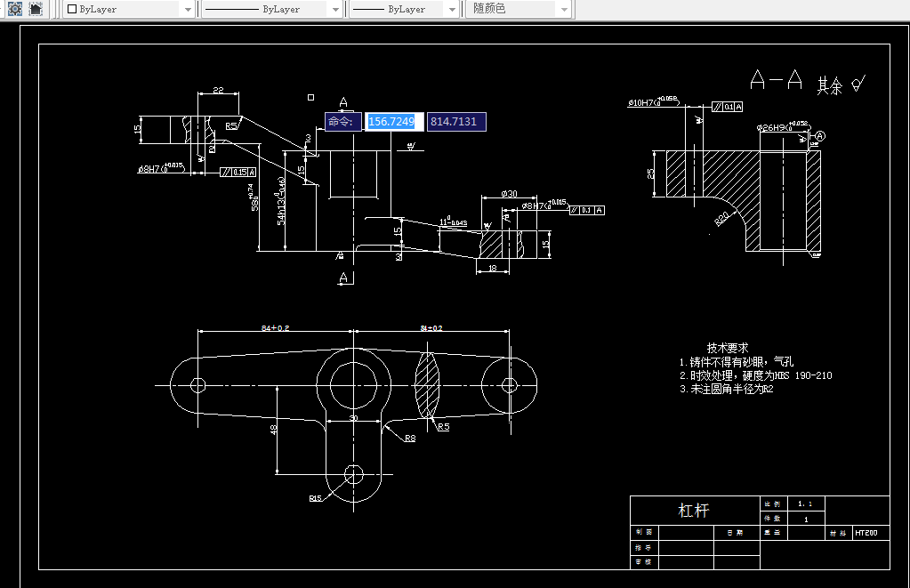Click the 命令: dynamic prompt label
This screenshot has width=910, height=588.
point(343,121)
